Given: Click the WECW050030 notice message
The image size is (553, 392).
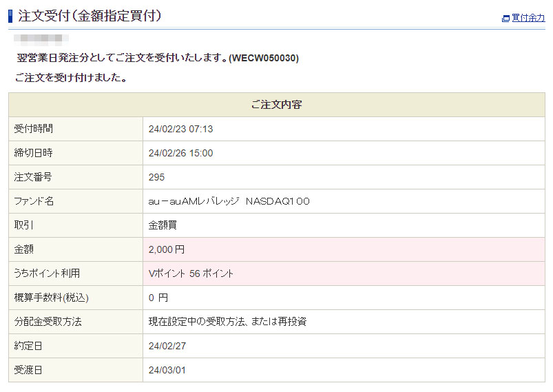Looking at the screenshot, I should tap(158, 58).
